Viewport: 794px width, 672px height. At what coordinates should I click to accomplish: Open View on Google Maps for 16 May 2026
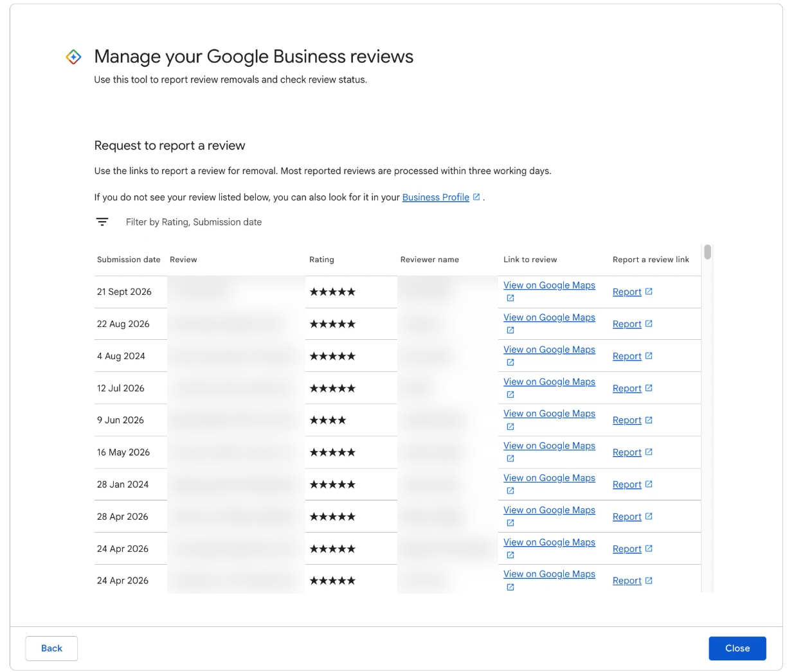pyautogui.click(x=549, y=446)
